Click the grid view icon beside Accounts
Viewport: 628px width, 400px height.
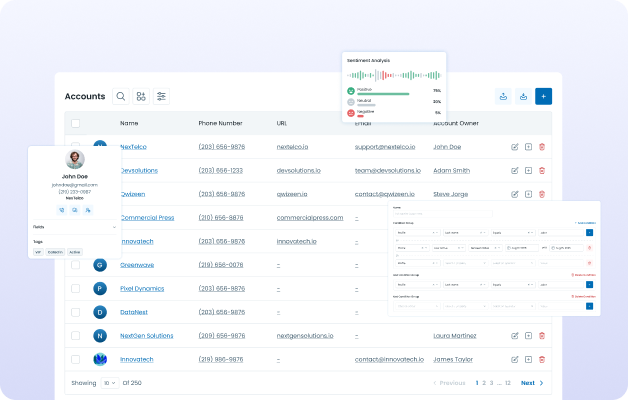[x=141, y=96]
